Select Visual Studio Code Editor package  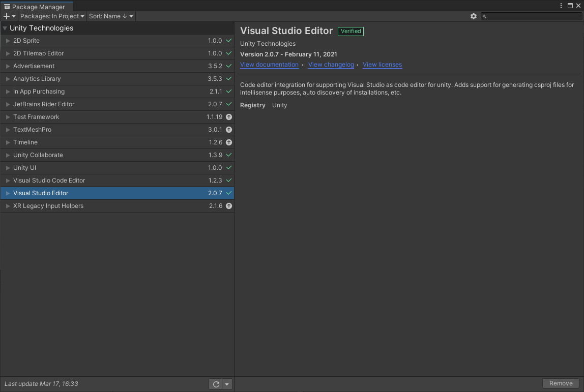click(117, 180)
